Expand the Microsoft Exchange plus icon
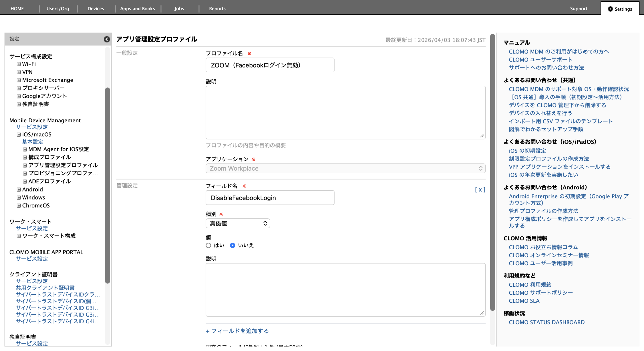Image resolution: width=644 pixels, height=351 pixels. tap(19, 80)
